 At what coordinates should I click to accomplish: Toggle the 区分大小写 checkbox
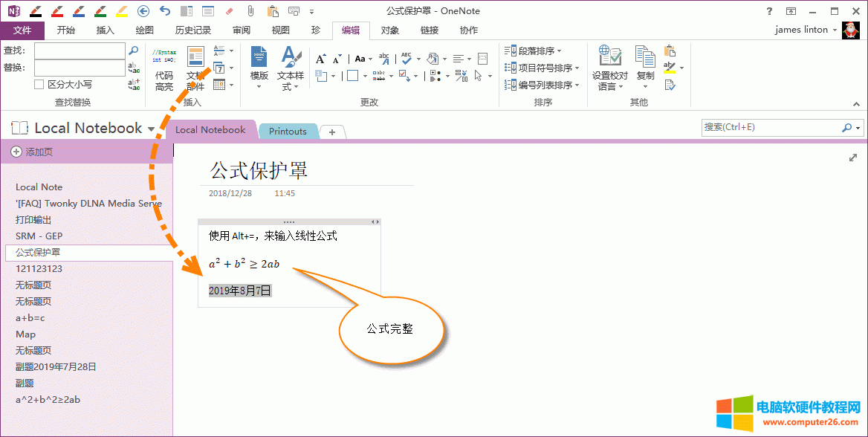click(39, 85)
